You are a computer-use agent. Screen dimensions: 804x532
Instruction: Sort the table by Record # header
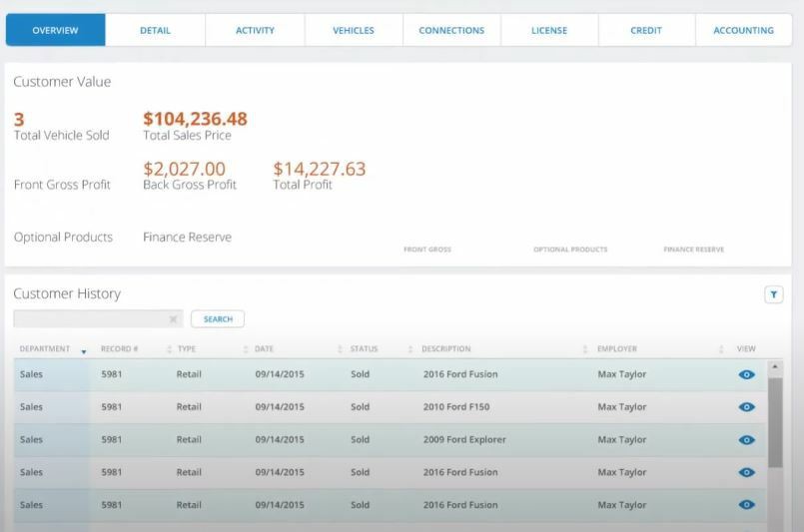coord(119,349)
